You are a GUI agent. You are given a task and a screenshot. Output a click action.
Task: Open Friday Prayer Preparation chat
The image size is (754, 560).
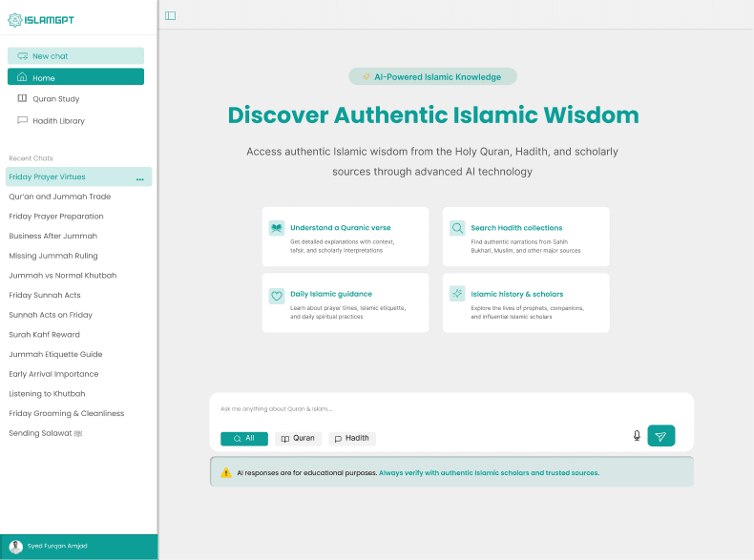(x=56, y=217)
